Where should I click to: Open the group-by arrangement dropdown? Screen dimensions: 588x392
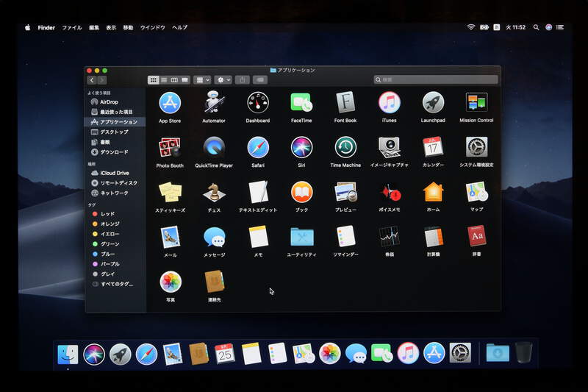click(203, 80)
